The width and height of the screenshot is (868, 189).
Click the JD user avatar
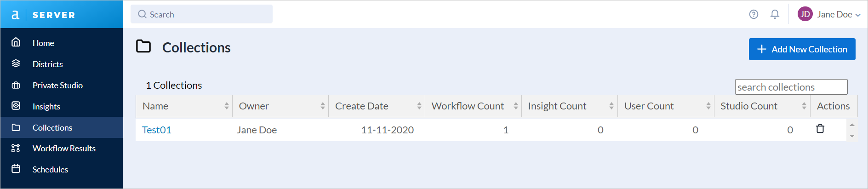tap(805, 14)
